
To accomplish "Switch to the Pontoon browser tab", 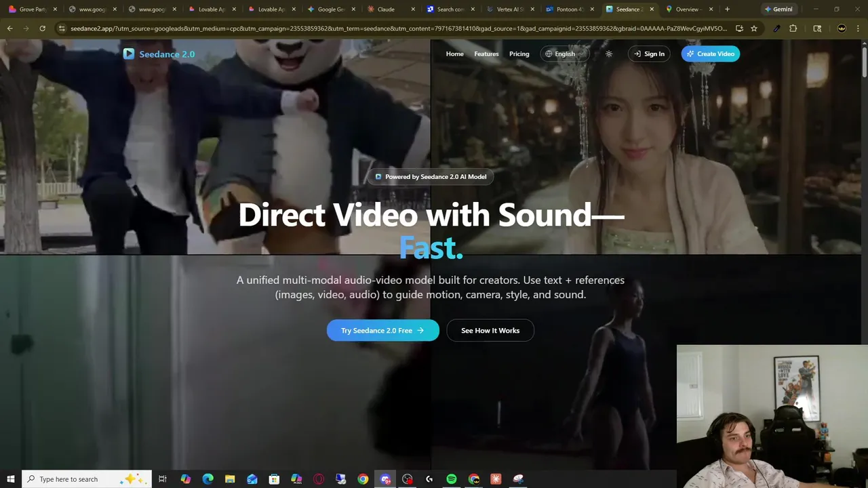I will pos(568,9).
